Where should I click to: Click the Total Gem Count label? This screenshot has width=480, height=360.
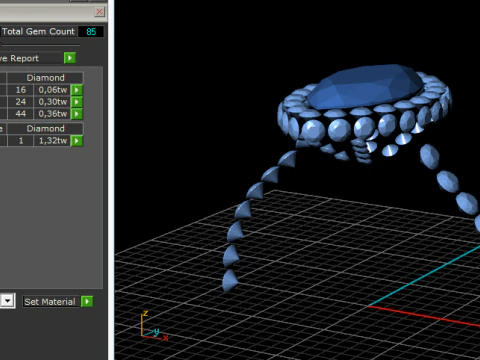(38, 31)
